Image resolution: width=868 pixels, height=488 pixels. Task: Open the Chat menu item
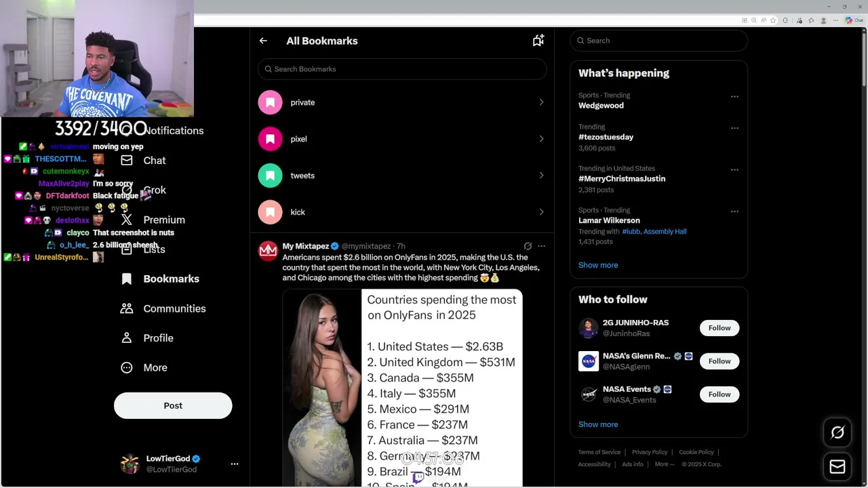pyautogui.click(x=155, y=161)
